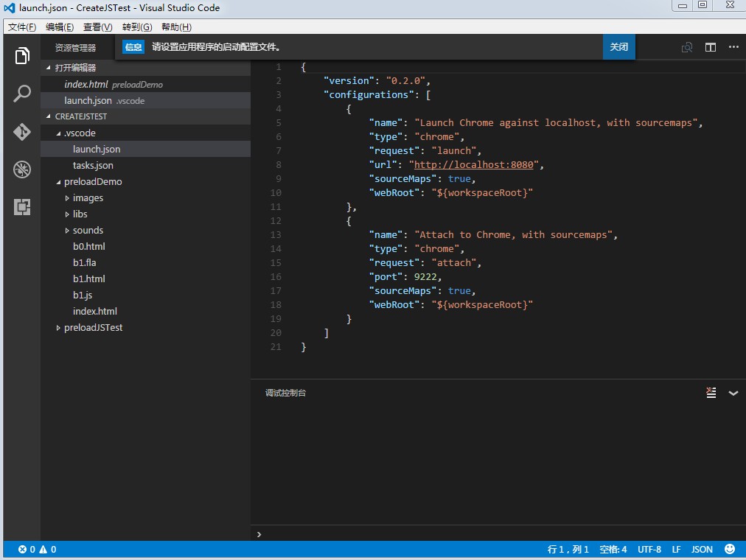Click the port value 9222

tap(425, 276)
